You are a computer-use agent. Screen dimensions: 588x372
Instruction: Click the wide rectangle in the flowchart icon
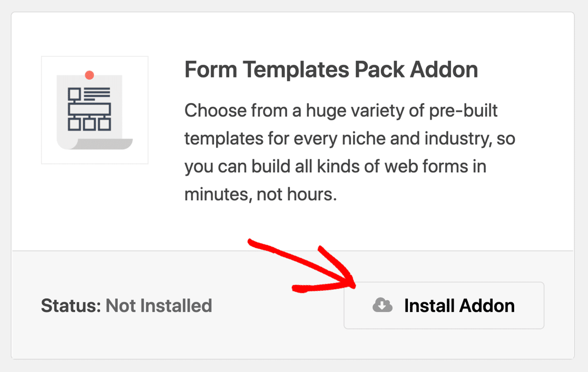click(89, 109)
